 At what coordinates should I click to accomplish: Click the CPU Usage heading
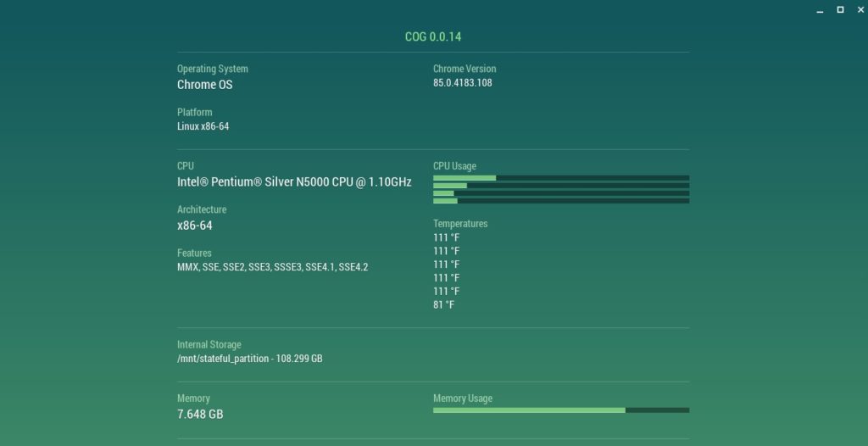click(454, 166)
